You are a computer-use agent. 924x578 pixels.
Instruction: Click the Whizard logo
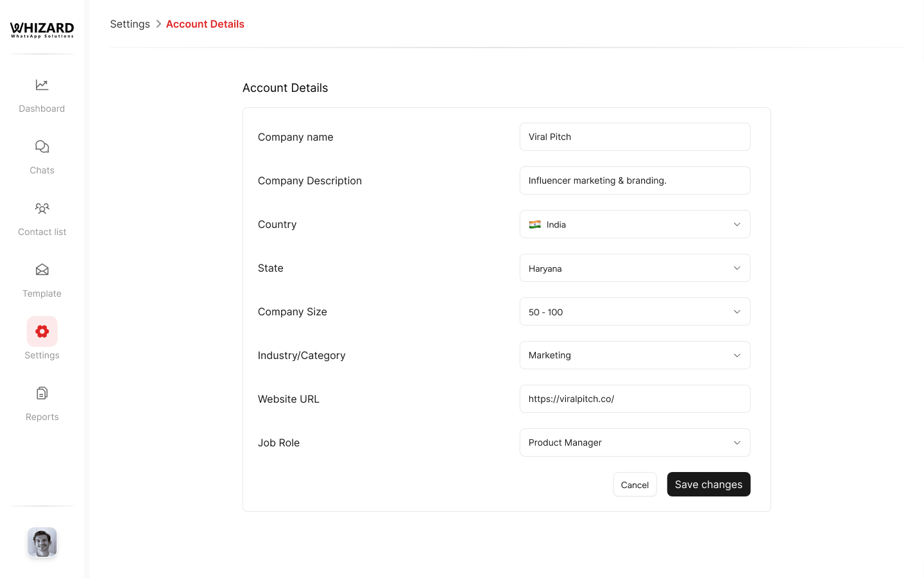[x=42, y=30]
